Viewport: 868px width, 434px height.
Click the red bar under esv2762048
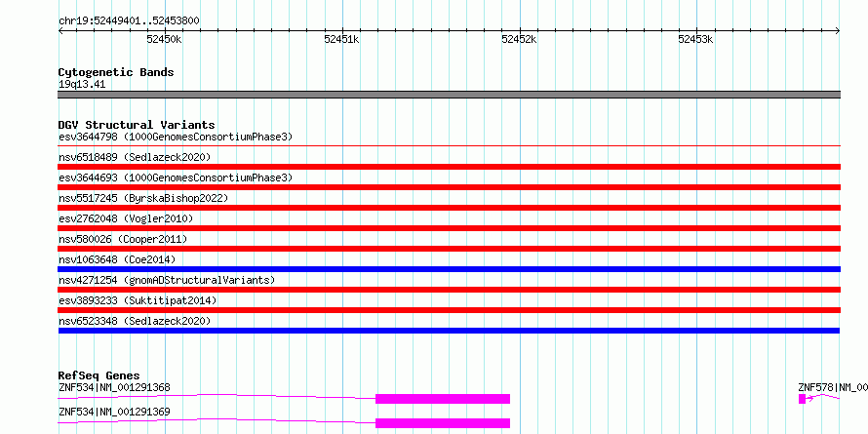449,228
